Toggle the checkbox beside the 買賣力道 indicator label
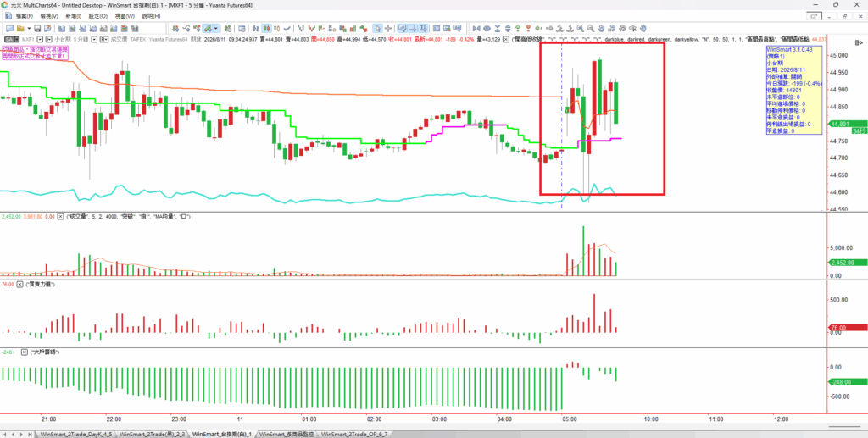 coord(20,284)
